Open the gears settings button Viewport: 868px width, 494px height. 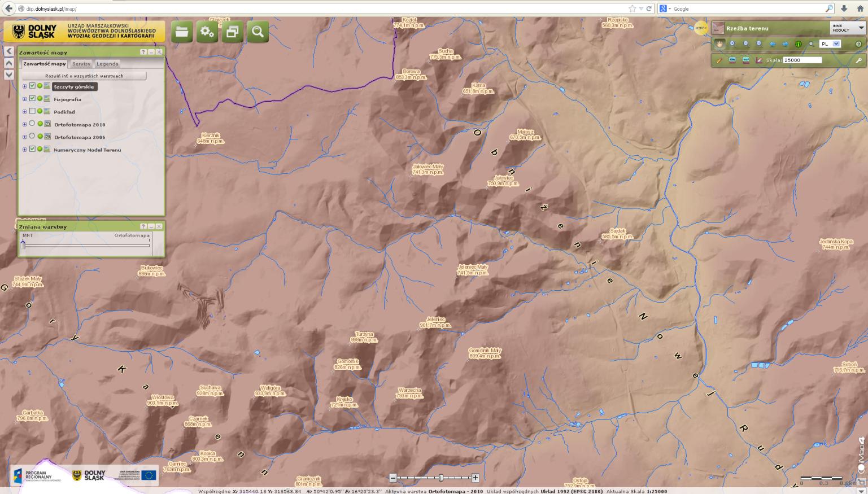tap(207, 32)
